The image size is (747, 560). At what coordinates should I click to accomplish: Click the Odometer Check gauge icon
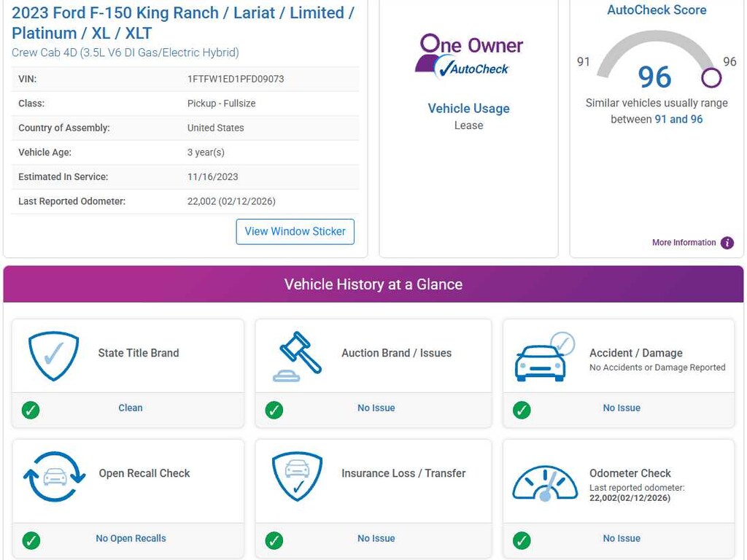pos(544,483)
